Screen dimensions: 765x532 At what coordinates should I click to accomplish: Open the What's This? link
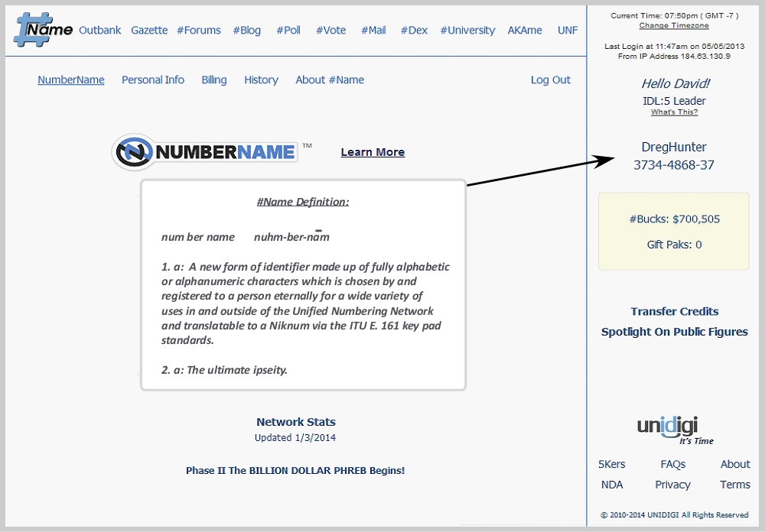(x=674, y=112)
